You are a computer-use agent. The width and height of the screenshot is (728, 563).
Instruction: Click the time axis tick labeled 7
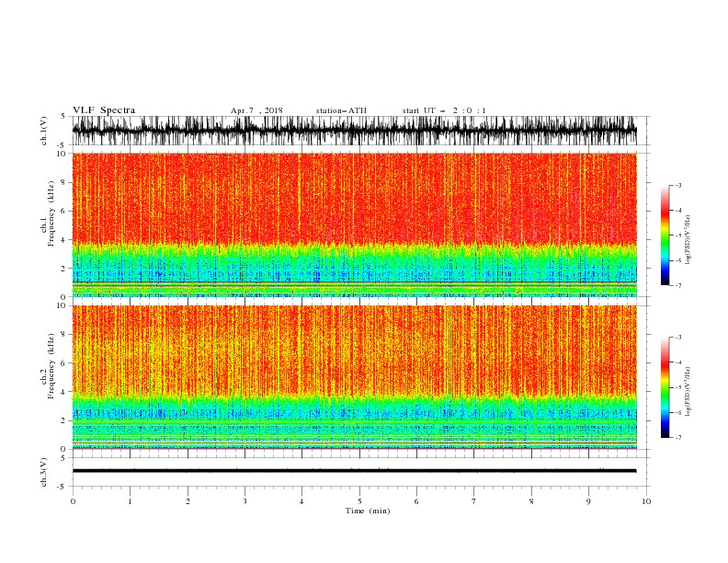(473, 501)
